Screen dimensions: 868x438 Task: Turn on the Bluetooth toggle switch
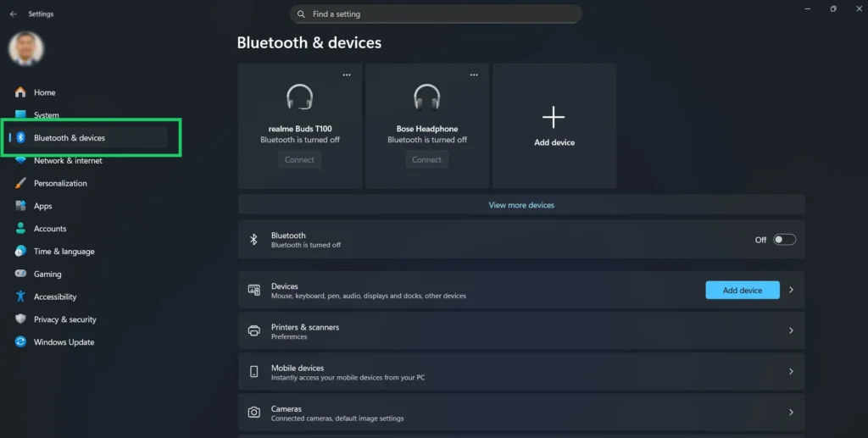[784, 240]
